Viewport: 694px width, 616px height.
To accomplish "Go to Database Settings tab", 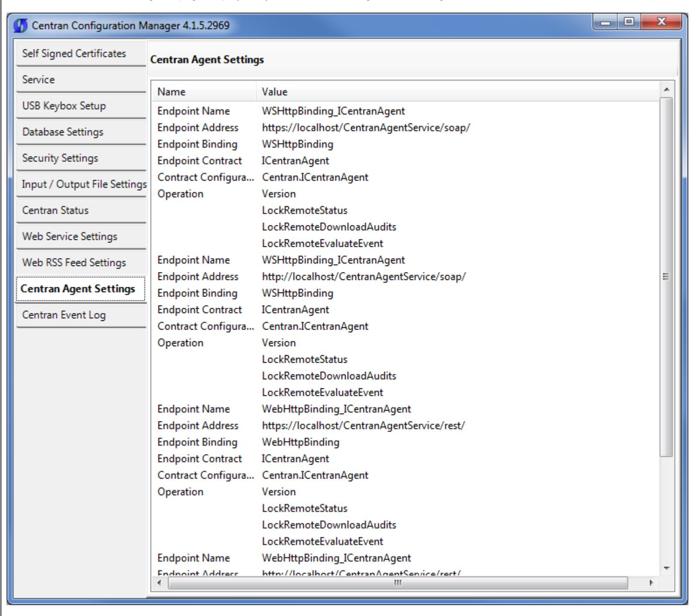I will click(81, 132).
